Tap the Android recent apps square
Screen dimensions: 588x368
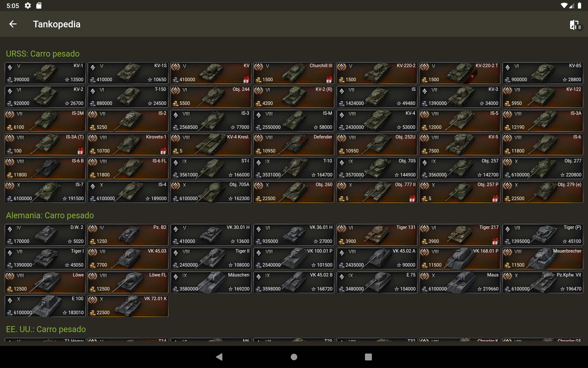(368, 357)
